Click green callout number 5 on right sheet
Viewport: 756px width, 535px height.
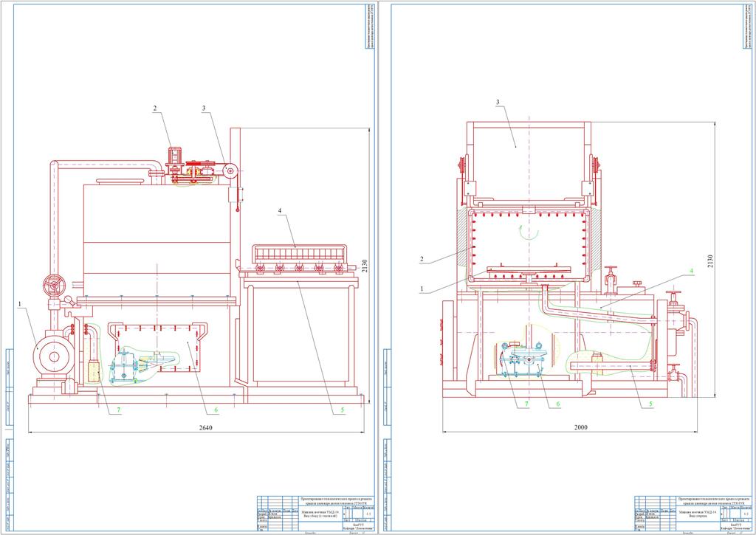tap(650, 404)
